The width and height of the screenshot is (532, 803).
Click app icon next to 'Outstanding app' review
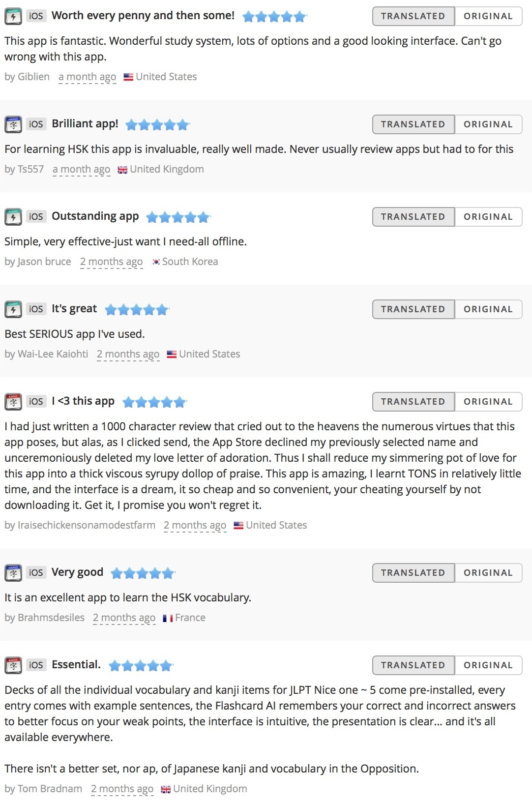13,217
